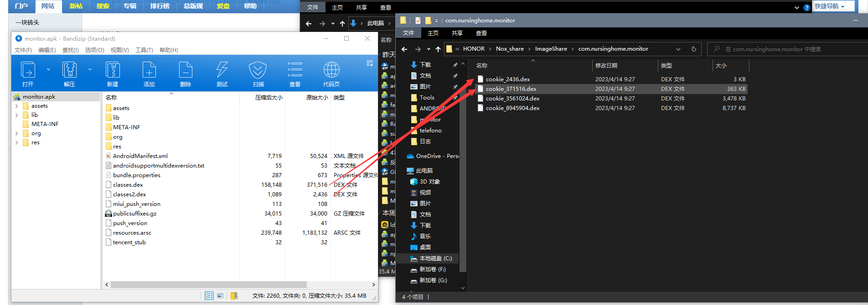The width and height of the screenshot is (868, 305).
Task: Click the Scan (扫描) shield icon
Action: 258,70
